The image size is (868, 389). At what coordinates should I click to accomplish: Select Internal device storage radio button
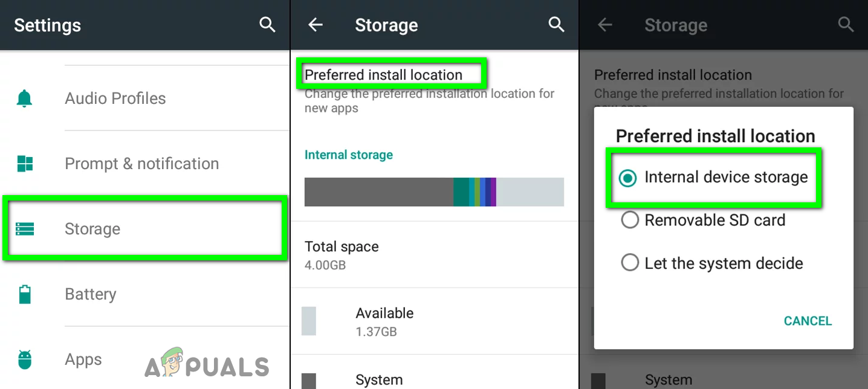(x=629, y=178)
